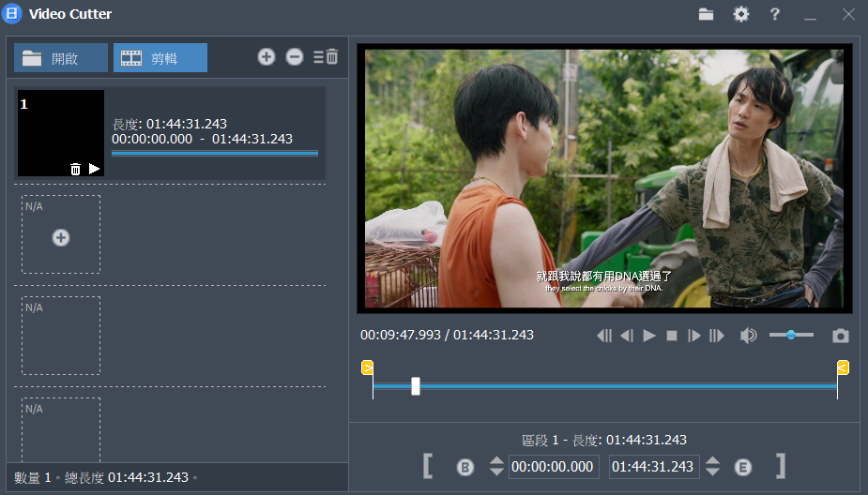Take a snapshot with the camera icon
The width and height of the screenshot is (868, 495).
tap(841, 336)
